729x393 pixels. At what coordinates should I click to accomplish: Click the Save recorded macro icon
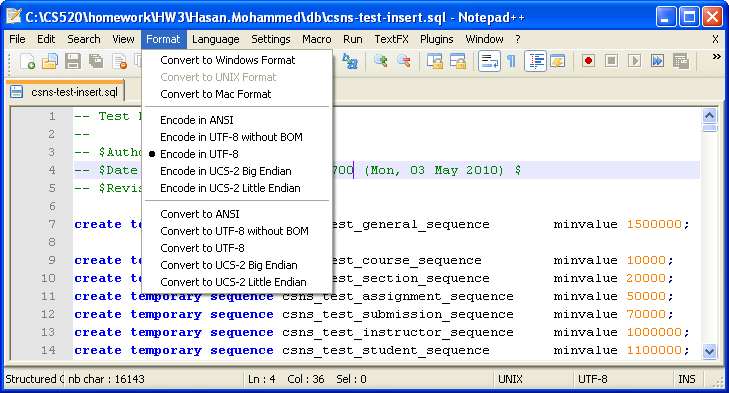tap(681, 61)
